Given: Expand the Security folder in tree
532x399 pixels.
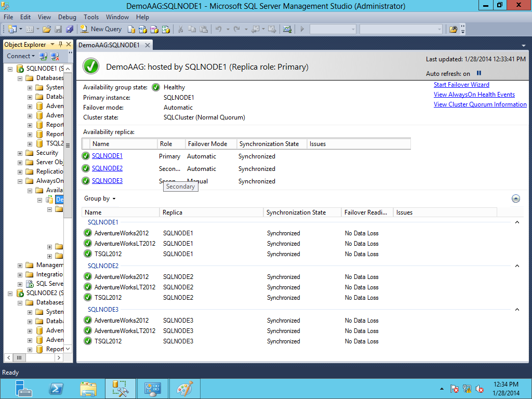Looking at the screenshot, I should (x=20, y=153).
